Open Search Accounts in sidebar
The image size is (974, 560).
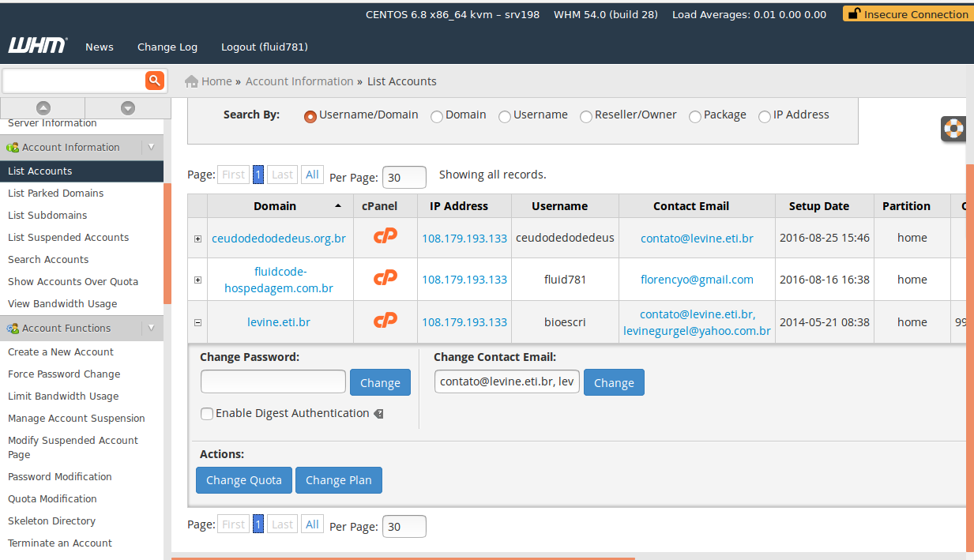click(48, 259)
